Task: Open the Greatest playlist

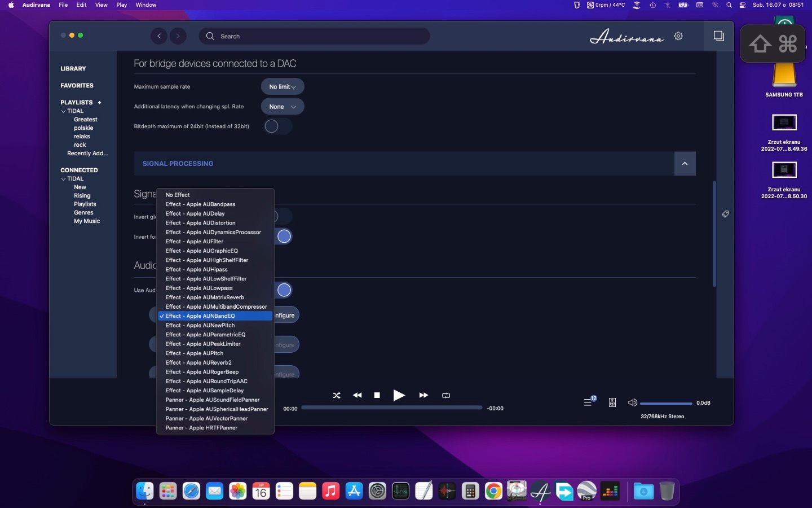Action: coord(86,120)
